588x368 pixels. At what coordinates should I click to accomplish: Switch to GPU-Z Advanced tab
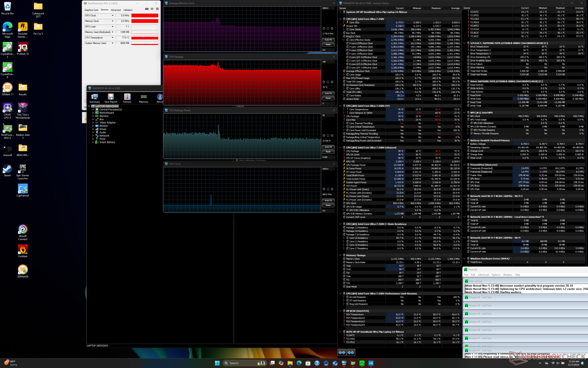pos(116,10)
